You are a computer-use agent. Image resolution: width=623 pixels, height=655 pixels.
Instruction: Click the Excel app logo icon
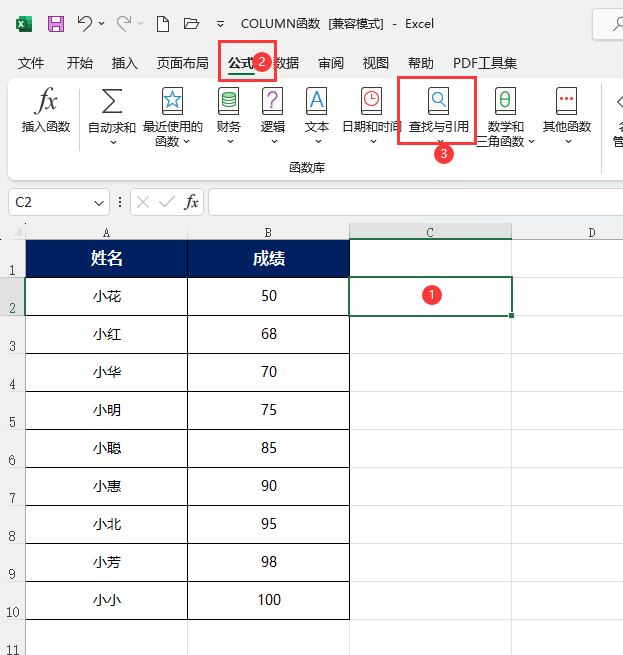(x=24, y=24)
